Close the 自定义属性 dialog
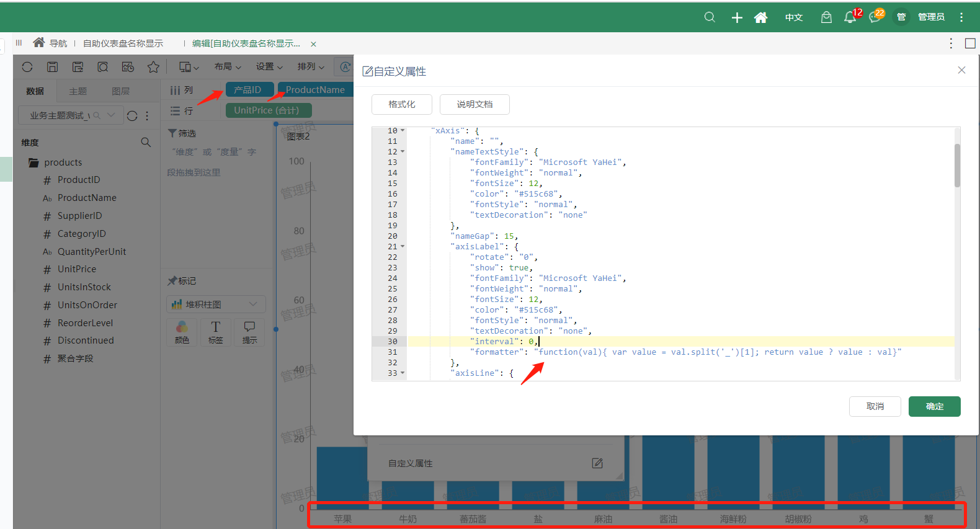 coord(961,70)
